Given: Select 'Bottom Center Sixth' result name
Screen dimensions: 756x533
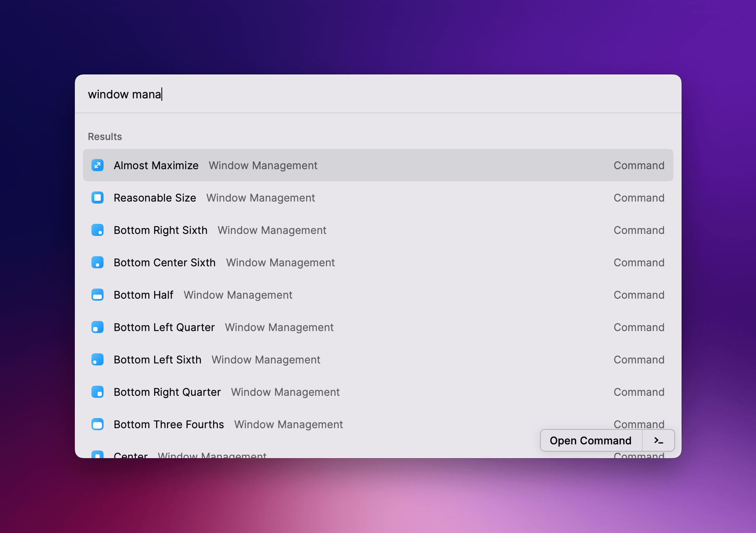Looking at the screenshot, I should 165,263.
